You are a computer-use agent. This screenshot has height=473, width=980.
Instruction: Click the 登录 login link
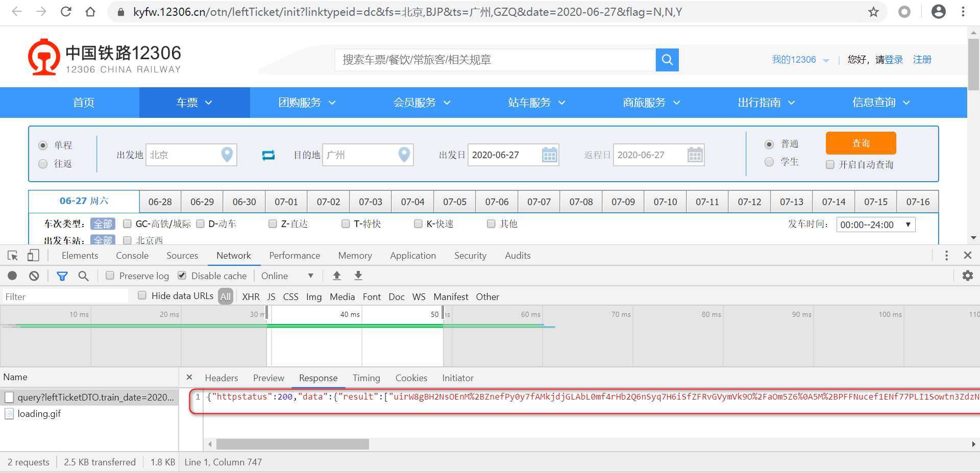894,60
